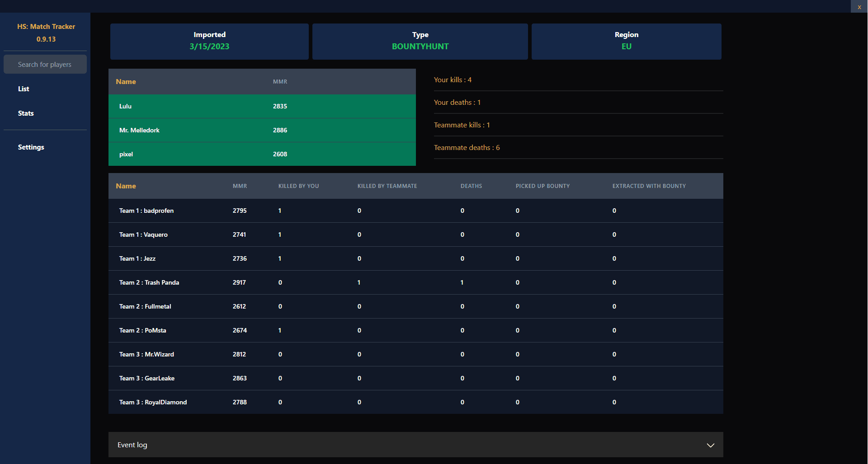This screenshot has width=868, height=464.
Task: Switch to the List view in sidebar
Action: click(24, 89)
